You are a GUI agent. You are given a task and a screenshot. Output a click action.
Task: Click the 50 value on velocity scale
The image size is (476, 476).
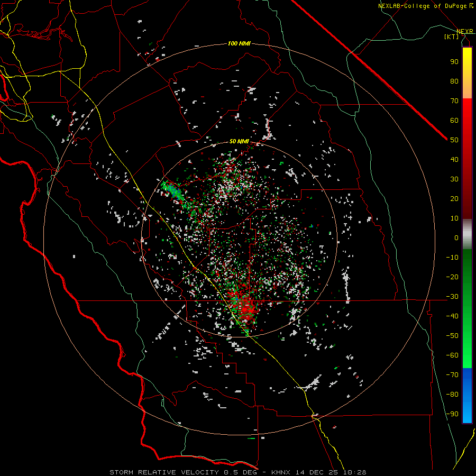click(454, 140)
